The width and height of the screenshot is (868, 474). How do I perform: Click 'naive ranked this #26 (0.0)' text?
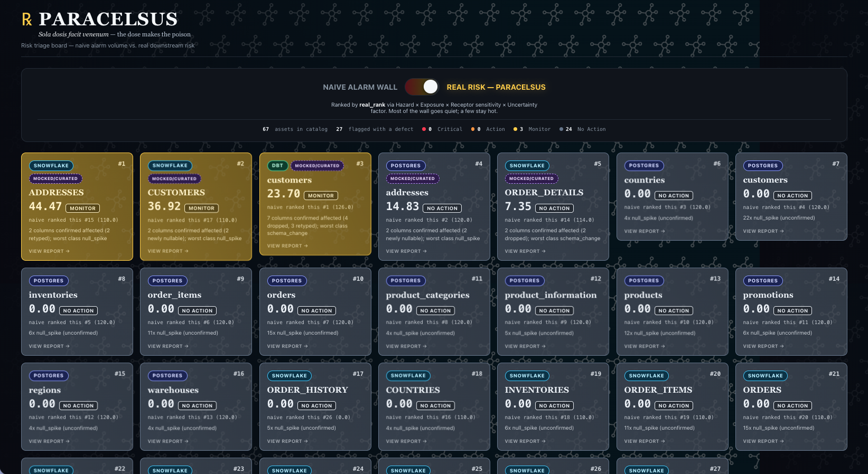309,418
